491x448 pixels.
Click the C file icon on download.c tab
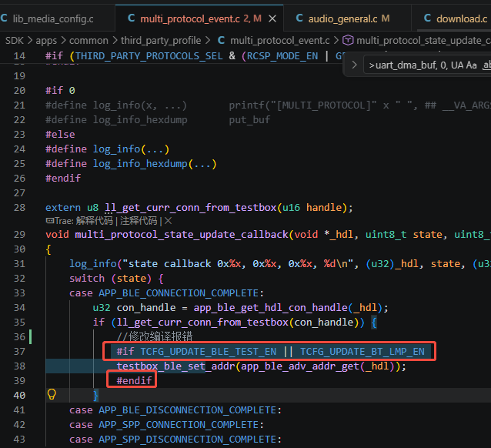(x=427, y=18)
